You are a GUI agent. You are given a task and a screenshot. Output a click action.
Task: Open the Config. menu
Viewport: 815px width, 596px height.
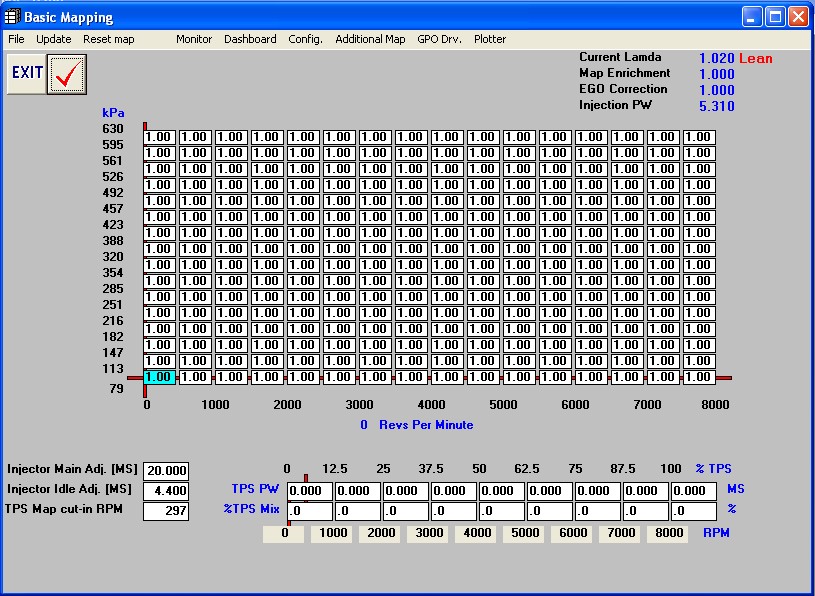pos(306,39)
